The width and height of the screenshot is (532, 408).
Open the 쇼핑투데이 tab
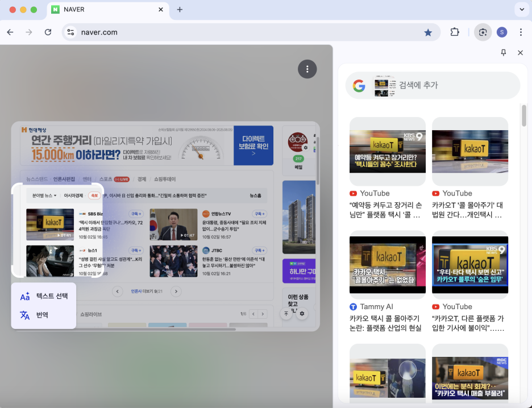click(x=165, y=179)
